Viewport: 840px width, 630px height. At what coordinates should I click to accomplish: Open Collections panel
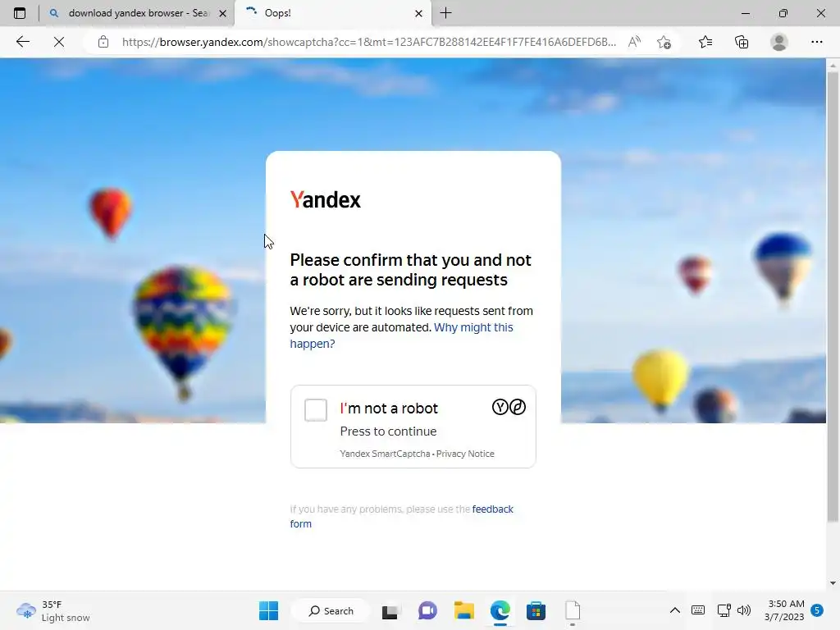click(742, 42)
